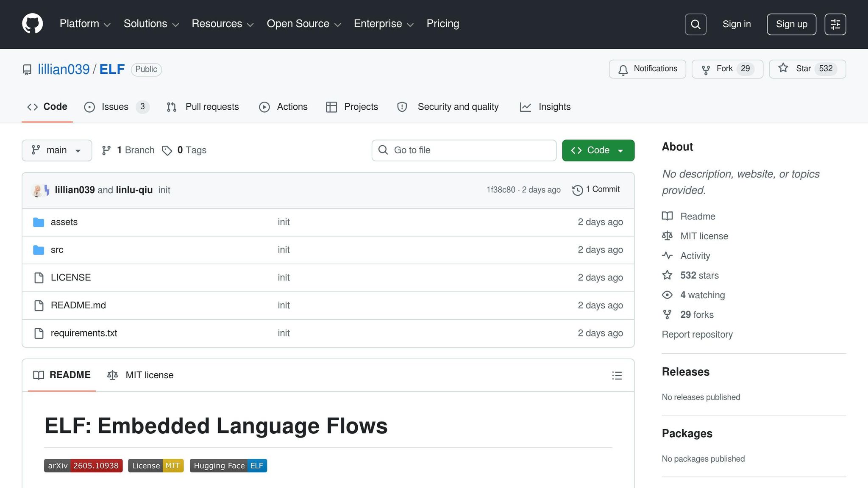Screen dimensions: 868x488
Task: Click the src folder icon
Action: [x=39, y=250]
